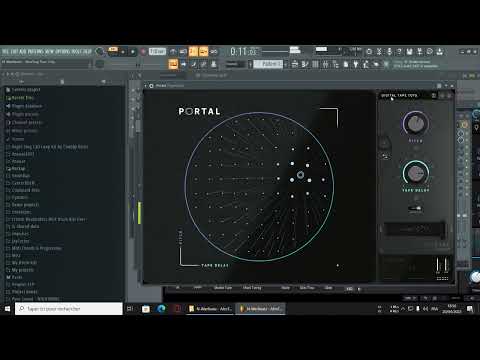Viewport: 480px width, 360px height.
Task: Click the news hint panel
Action: (415, 64)
